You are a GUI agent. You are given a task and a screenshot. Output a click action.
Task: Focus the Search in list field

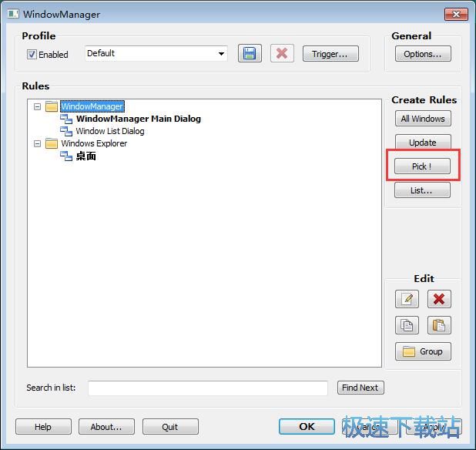[x=208, y=388]
